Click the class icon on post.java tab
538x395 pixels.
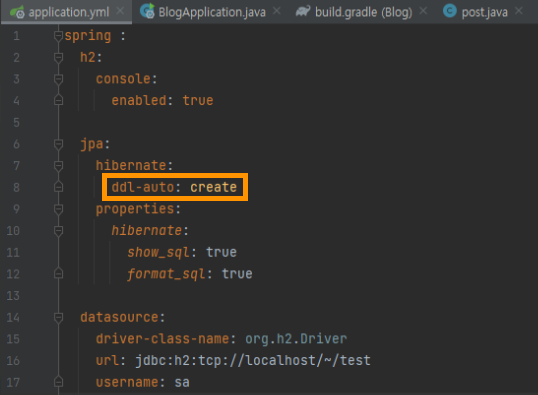tap(449, 11)
